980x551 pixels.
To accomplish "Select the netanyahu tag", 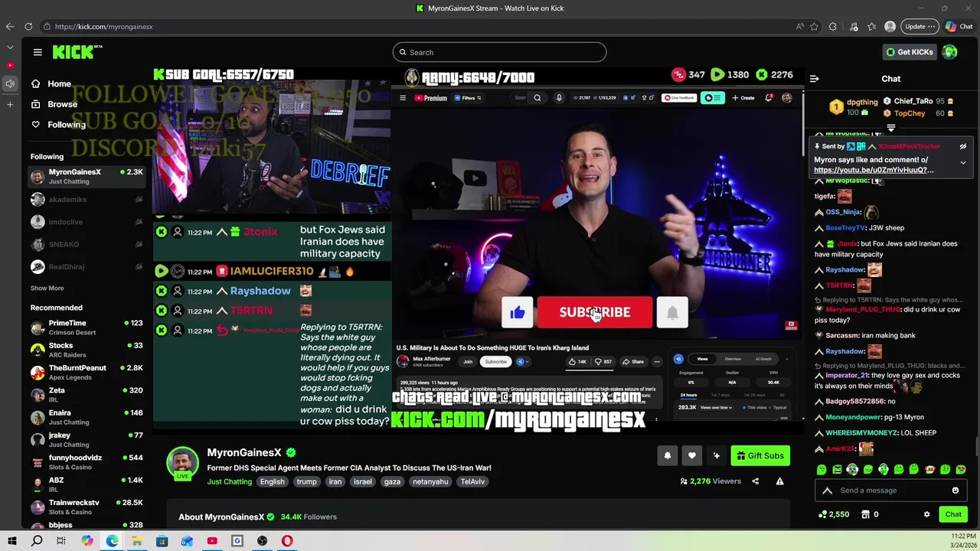I will tap(430, 481).
